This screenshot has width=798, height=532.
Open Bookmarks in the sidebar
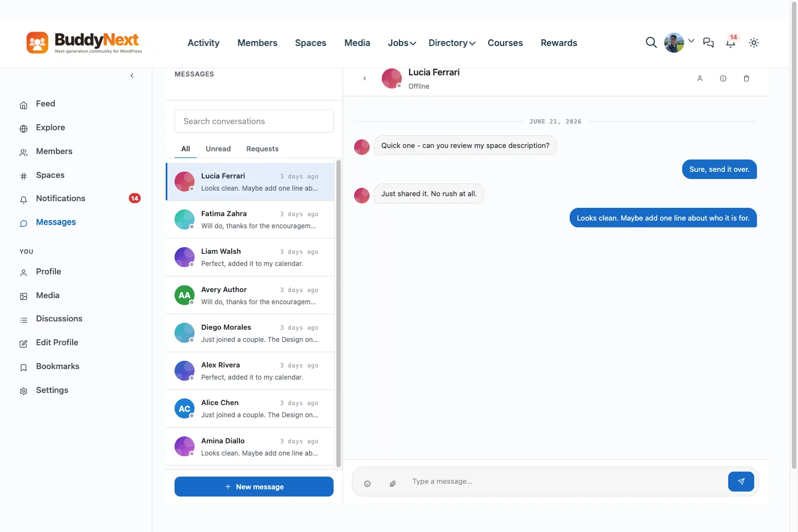click(57, 367)
